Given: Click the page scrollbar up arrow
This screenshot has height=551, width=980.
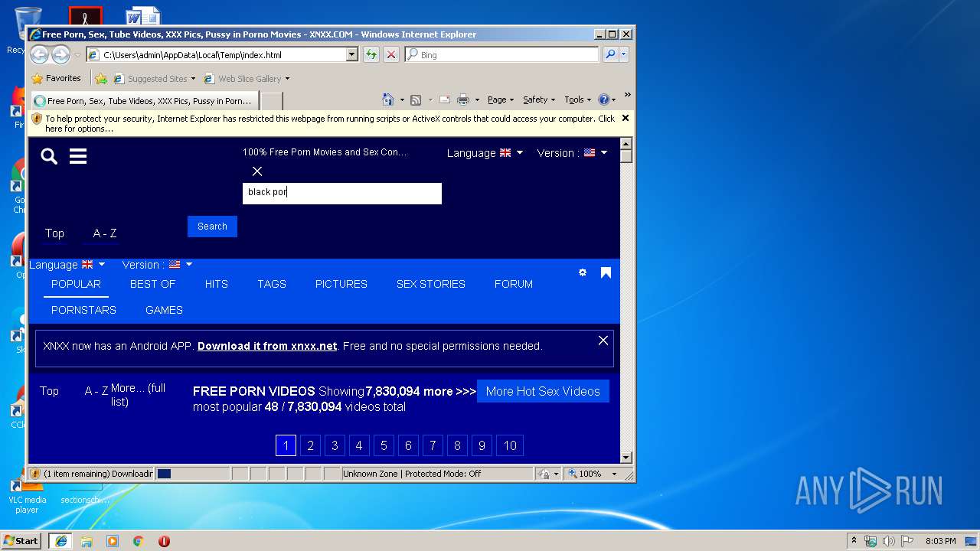Looking at the screenshot, I should tap(626, 144).
